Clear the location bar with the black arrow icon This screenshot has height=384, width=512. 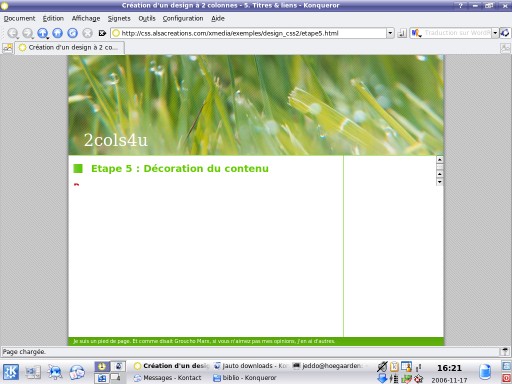pyautogui.click(x=102, y=33)
